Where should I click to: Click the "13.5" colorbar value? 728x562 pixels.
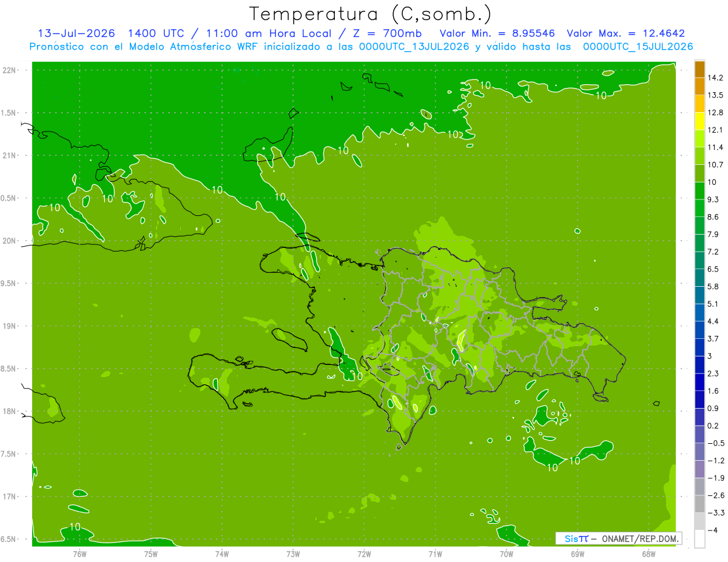coord(716,95)
